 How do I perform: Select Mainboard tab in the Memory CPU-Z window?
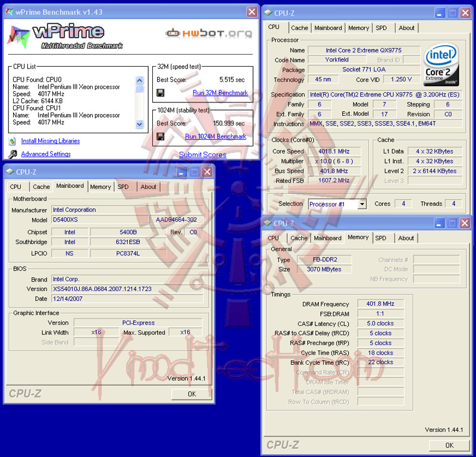tap(328, 238)
